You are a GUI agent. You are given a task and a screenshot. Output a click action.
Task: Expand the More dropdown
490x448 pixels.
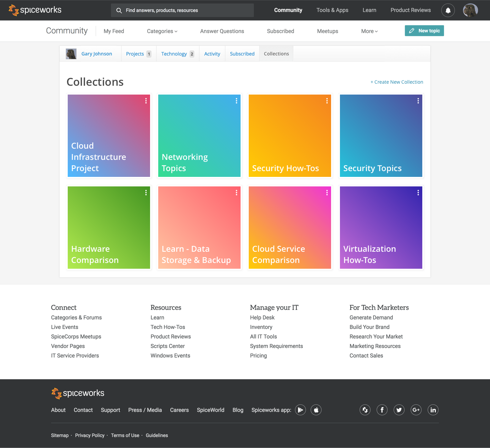(370, 31)
